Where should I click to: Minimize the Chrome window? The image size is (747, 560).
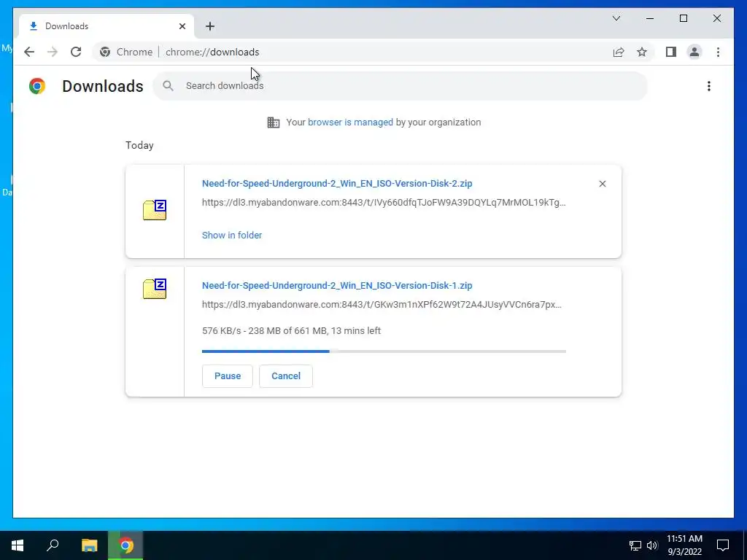point(650,18)
